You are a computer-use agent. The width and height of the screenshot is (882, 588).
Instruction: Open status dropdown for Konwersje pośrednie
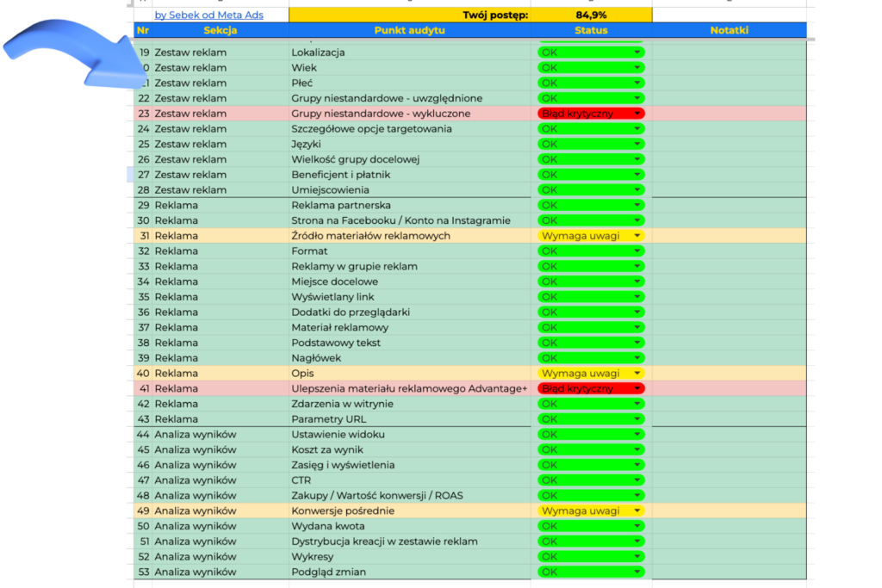pyautogui.click(x=637, y=511)
